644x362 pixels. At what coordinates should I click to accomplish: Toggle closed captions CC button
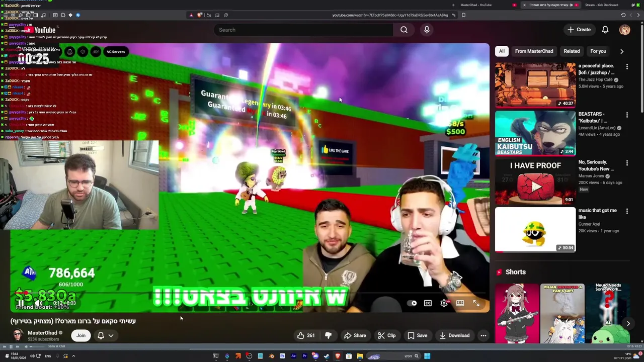tap(428, 303)
